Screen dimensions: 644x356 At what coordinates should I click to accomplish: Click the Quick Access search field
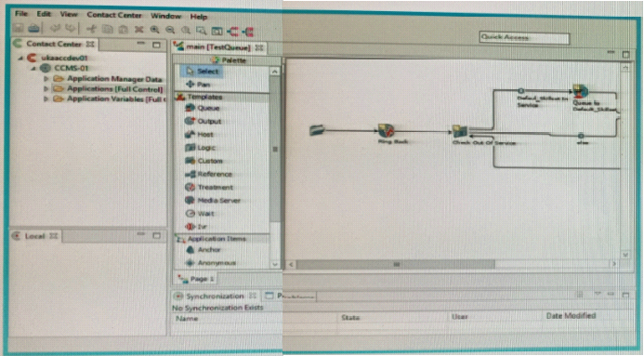[524, 38]
